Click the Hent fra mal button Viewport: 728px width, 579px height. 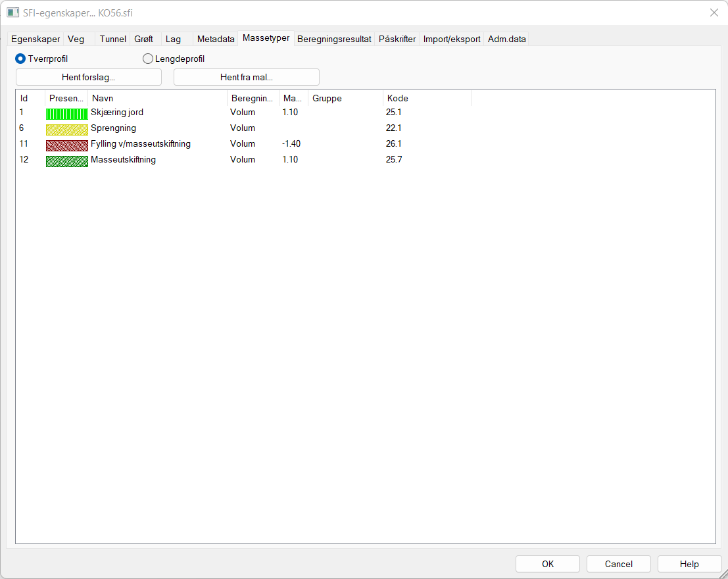(246, 77)
